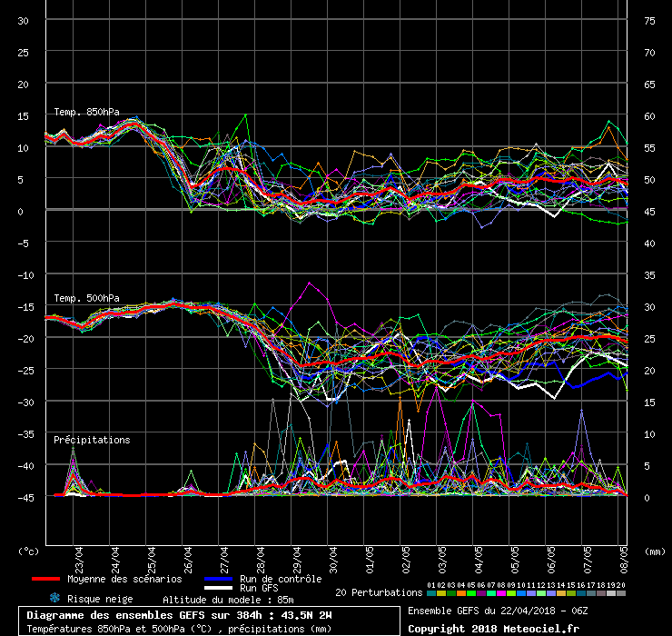Click the (°c) unit label
Image resolution: width=672 pixels, height=636 pixels.
(29, 552)
